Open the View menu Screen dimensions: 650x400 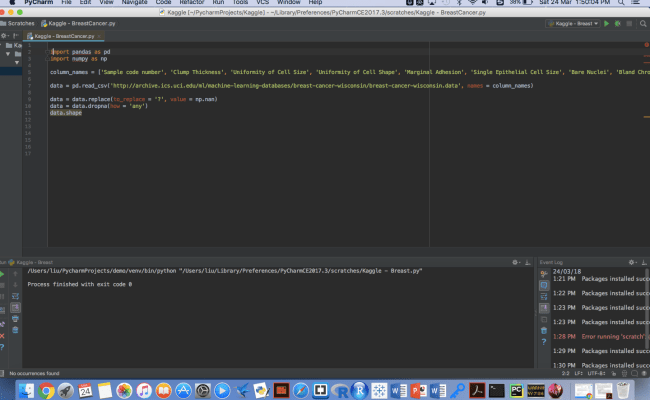[x=106, y=2]
